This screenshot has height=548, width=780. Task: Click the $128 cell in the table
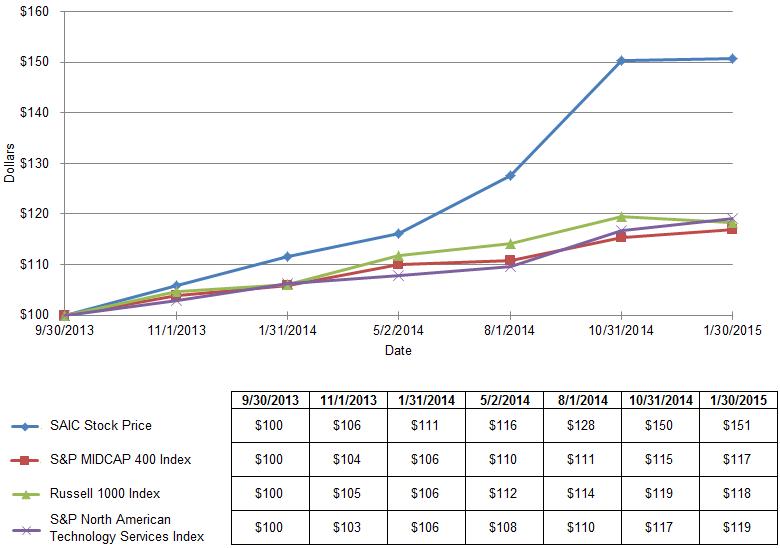tap(583, 426)
